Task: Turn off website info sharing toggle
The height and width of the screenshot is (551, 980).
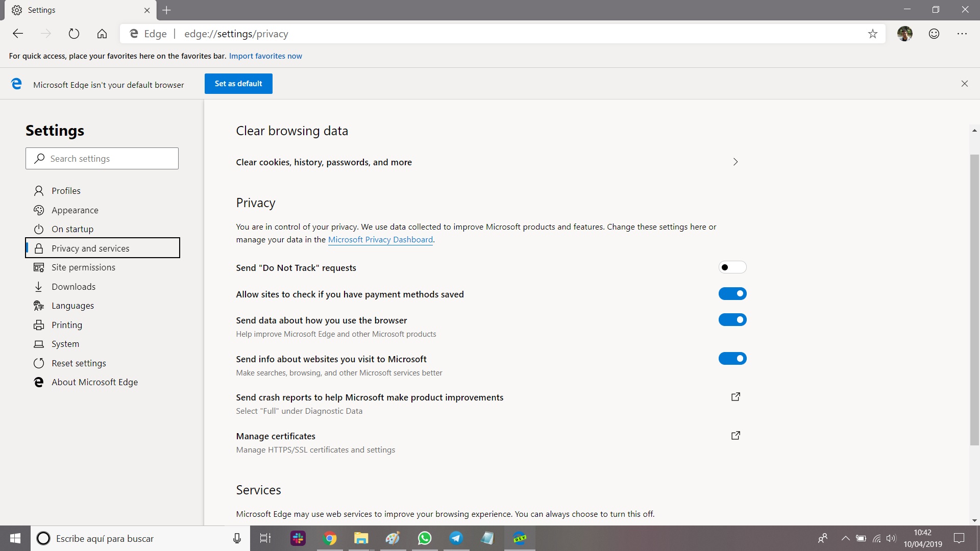Action: (x=732, y=359)
